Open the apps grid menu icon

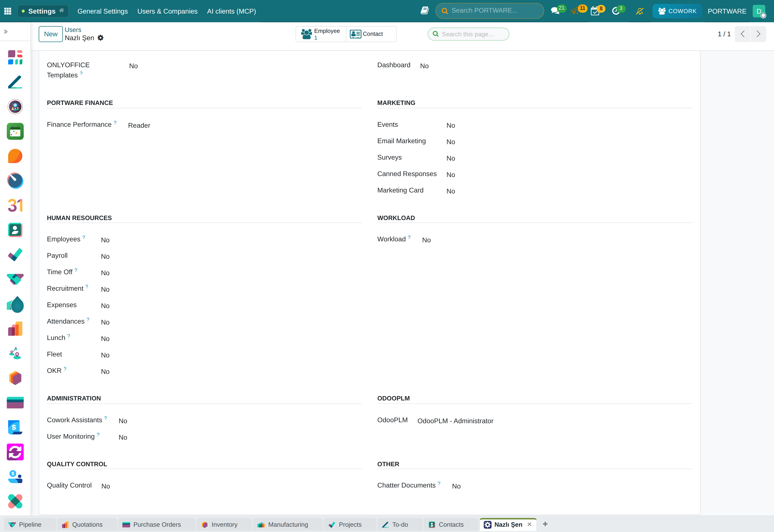pos(8,11)
